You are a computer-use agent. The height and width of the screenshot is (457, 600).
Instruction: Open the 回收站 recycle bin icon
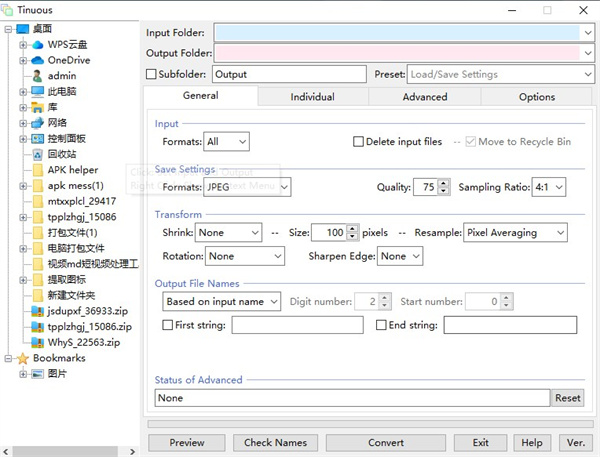tap(37, 154)
